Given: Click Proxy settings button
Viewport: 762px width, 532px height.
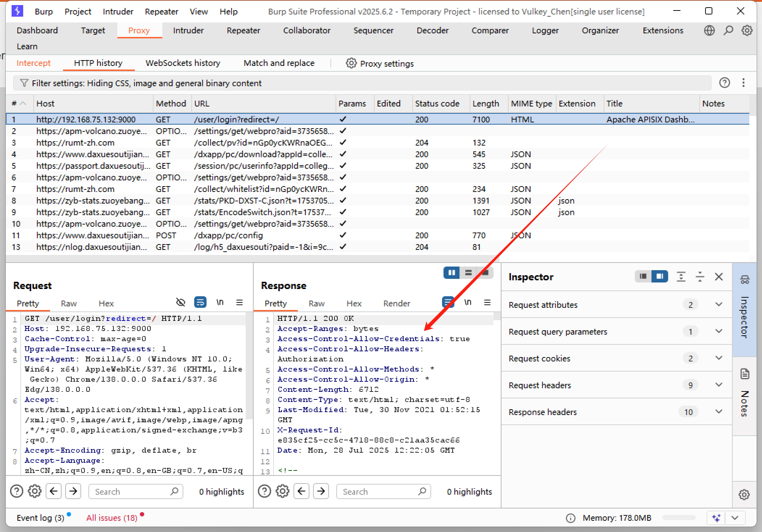Looking at the screenshot, I should point(380,63).
